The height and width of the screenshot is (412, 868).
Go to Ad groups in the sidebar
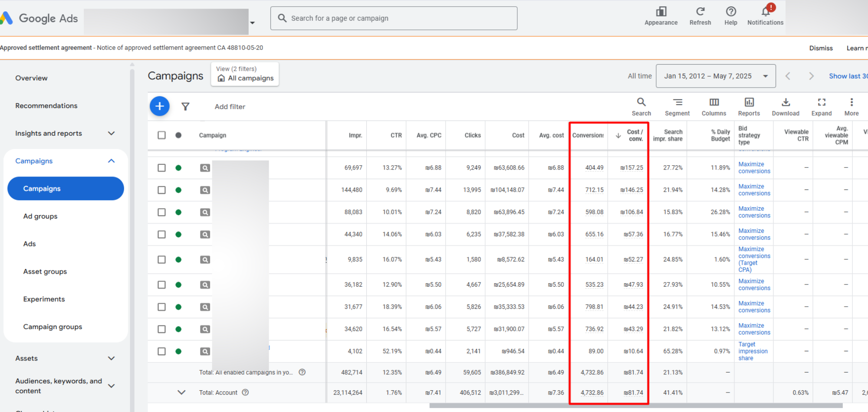click(40, 216)
